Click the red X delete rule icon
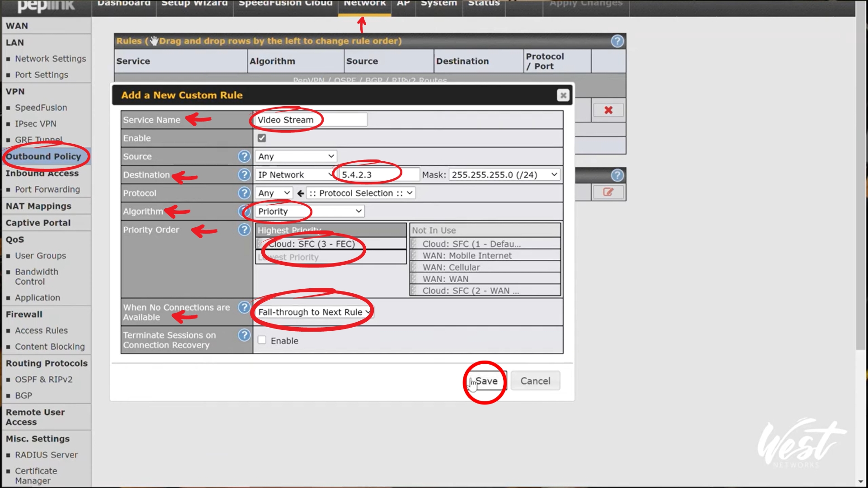This screenshot has width=868, height=488. [x=608, y=110]
